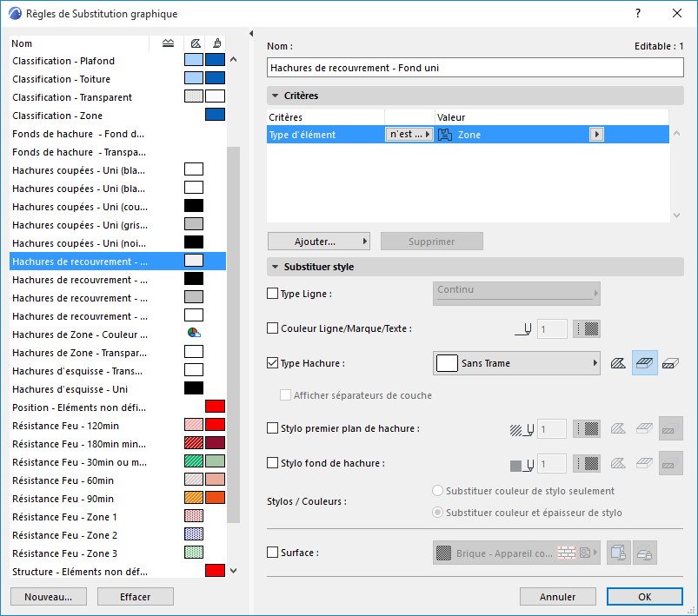Click the rule list scroll down arrow
The height and width of the screenshot is (616, 698).
pos(233,571)
